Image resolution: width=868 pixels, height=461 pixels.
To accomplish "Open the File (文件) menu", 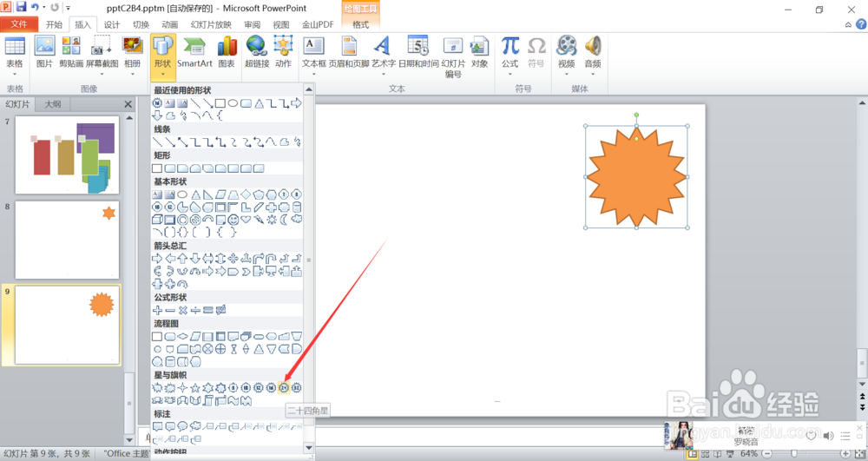I will tap(19, 24).
